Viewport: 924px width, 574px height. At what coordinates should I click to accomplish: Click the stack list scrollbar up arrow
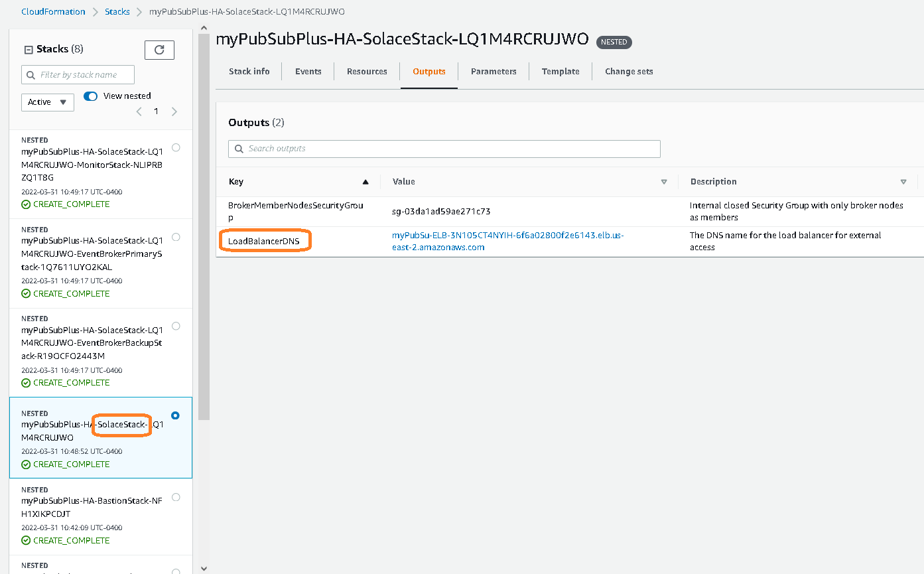pos(204,28)
